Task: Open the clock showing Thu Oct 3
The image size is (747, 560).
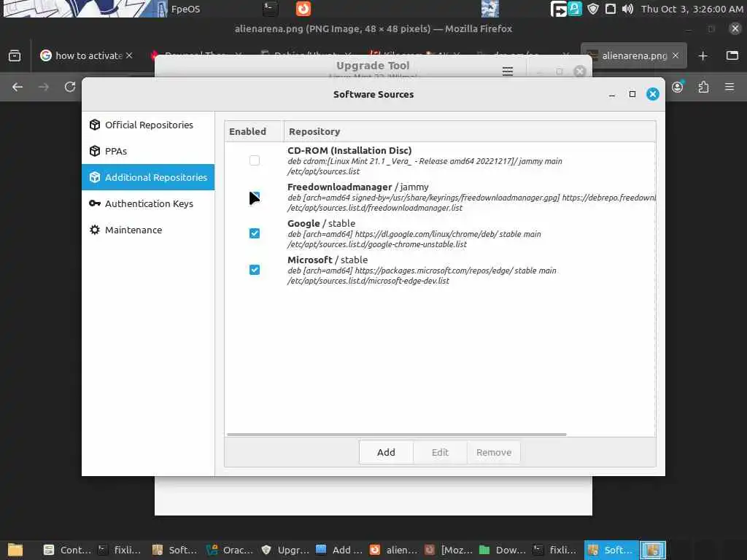Action: [x=692, y=9]
